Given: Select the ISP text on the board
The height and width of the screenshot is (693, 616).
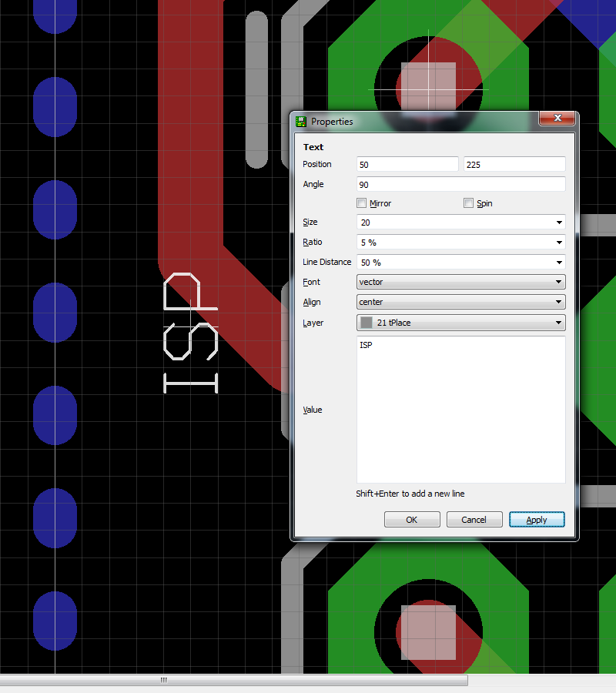Looking at the screenshot, I should click(x=191, y=333).
